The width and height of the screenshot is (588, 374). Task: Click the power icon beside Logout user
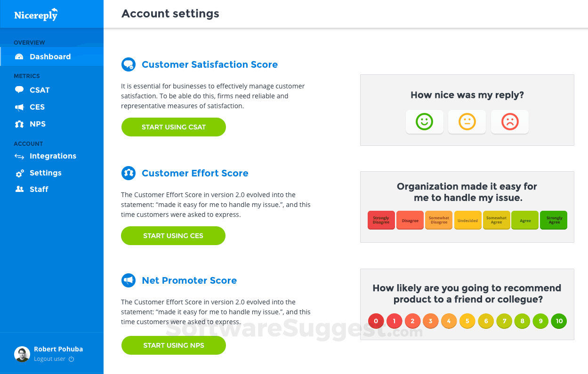coord(72,359)
